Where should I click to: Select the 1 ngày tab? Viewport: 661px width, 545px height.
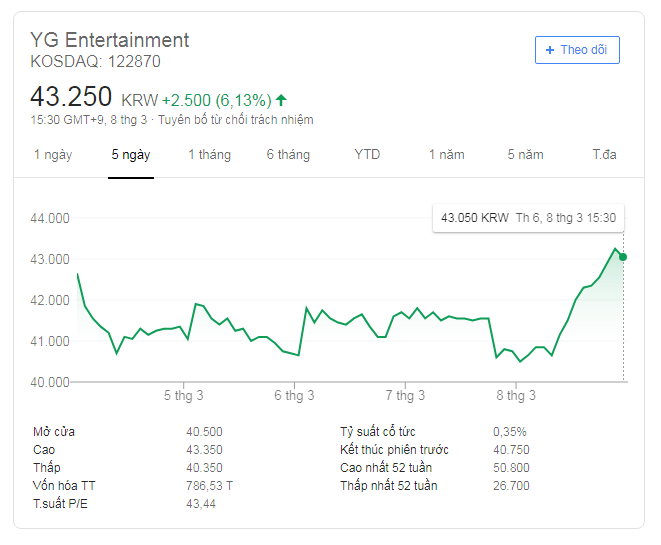point(53,155)
